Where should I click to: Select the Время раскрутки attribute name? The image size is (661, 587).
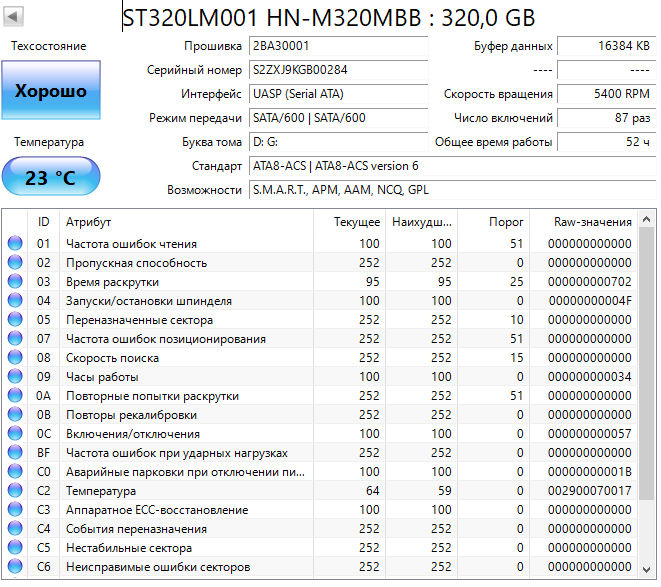(112, 282)
